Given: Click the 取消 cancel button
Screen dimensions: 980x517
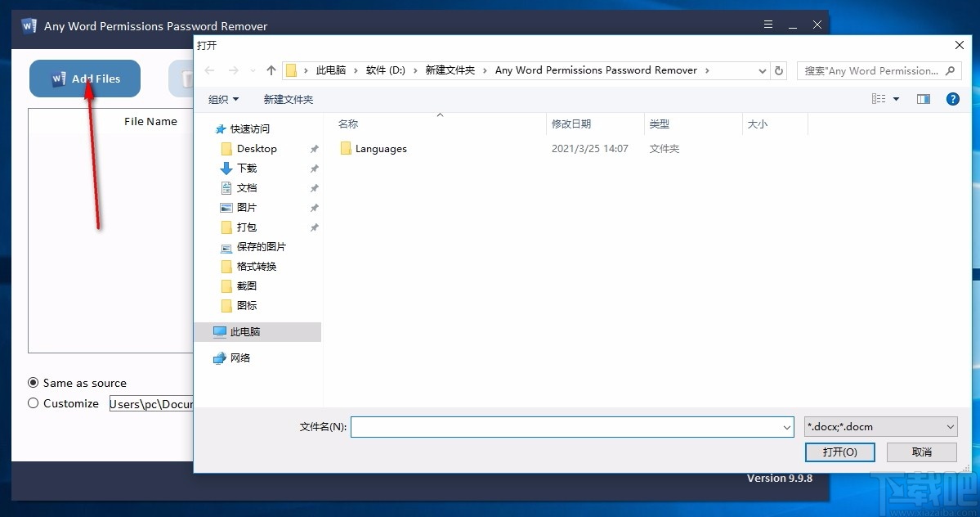Looking at the screenshot, I should click(920, 452).
